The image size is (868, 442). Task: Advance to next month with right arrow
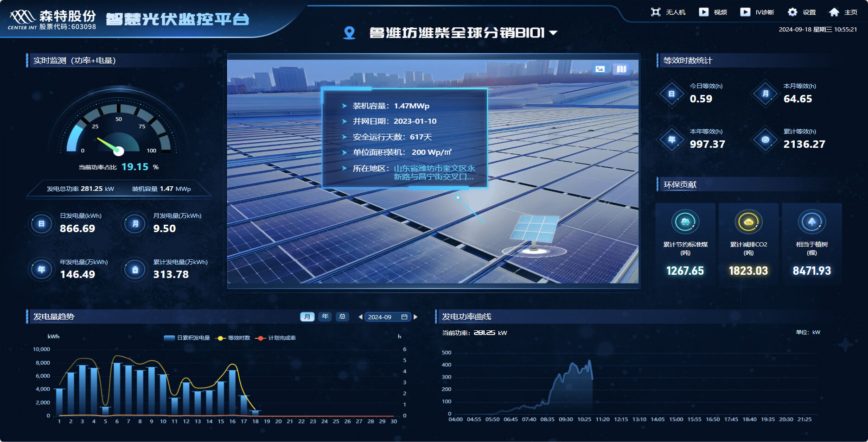pyautogui.click(x=415, y=317)
